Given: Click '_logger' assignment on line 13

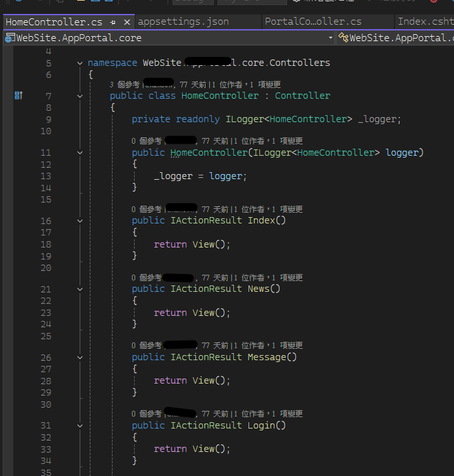Looking at the screenshot, I should (173, 177).
